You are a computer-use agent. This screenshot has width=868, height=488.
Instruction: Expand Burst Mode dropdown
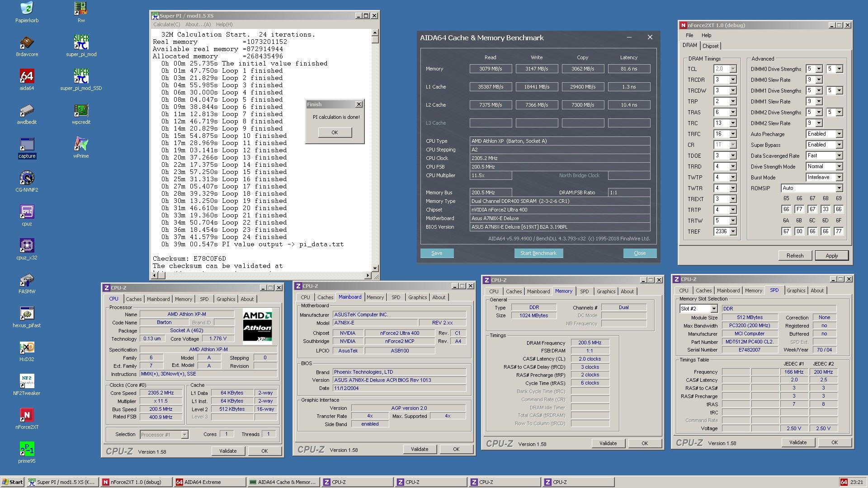pyautogui.click(x=839, y=178)
